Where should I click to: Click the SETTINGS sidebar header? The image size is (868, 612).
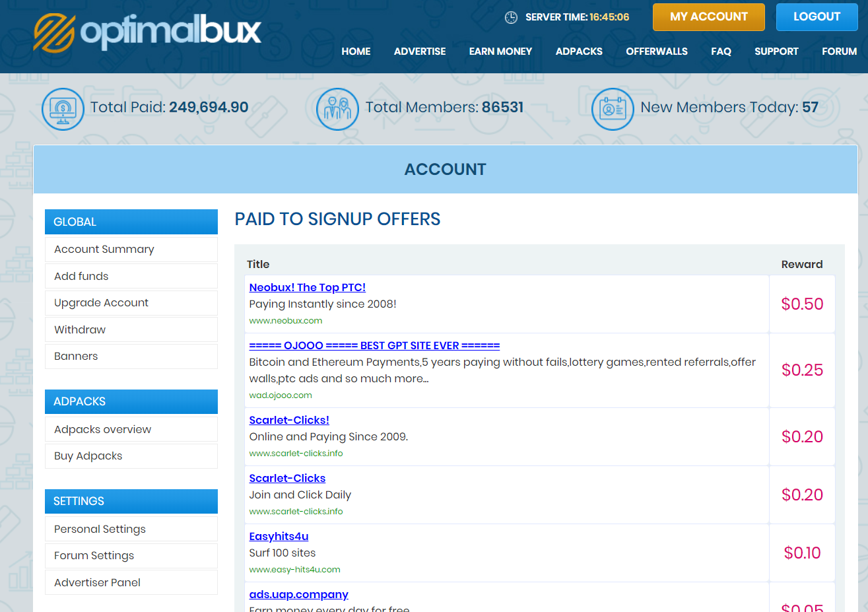pyautogui.click(x=131, y=501)
